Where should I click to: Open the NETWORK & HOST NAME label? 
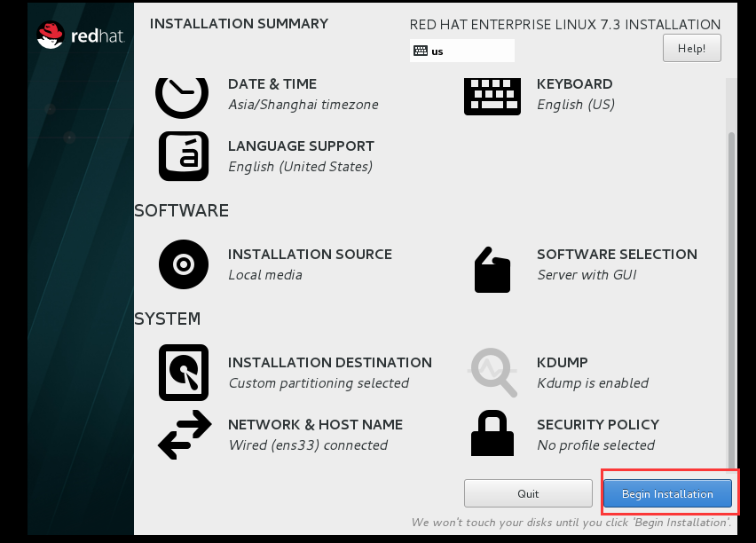click(x=315, y=424)
